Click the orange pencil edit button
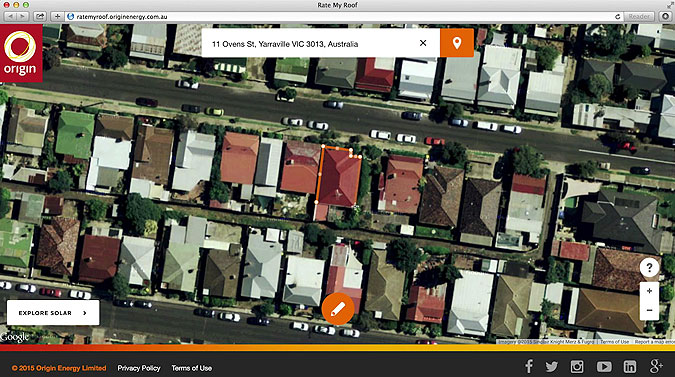Image resolution: width=675 pixels, height=377 pixels. click(x=338, y=309)
